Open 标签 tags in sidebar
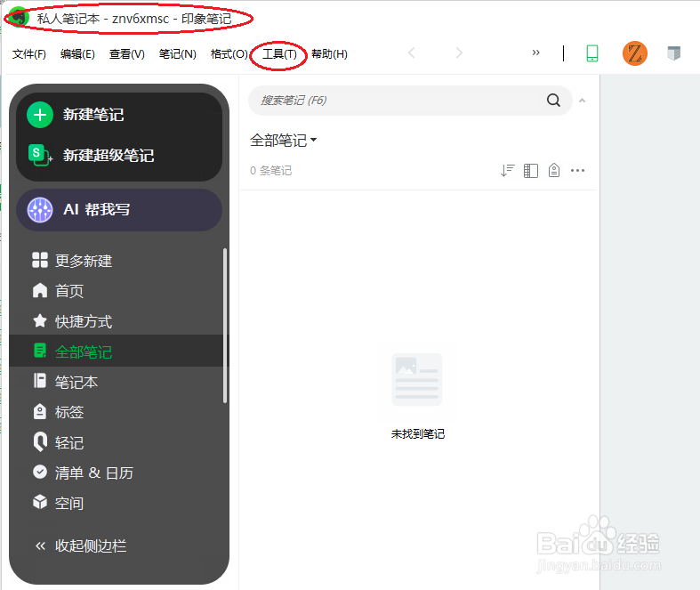The height and width of the screenshot is (590, 700). pos(118,412)
